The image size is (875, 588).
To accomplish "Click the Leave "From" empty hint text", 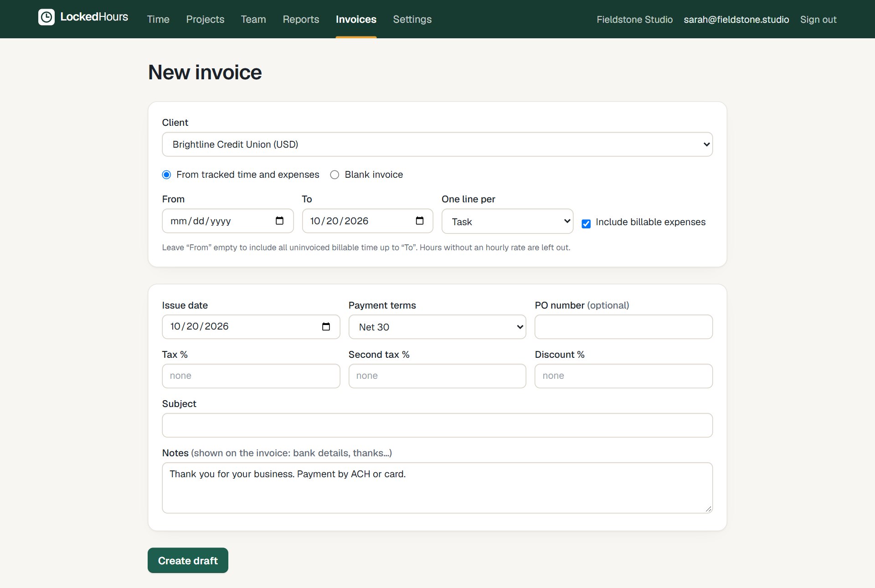I will [x=366, y=248].
